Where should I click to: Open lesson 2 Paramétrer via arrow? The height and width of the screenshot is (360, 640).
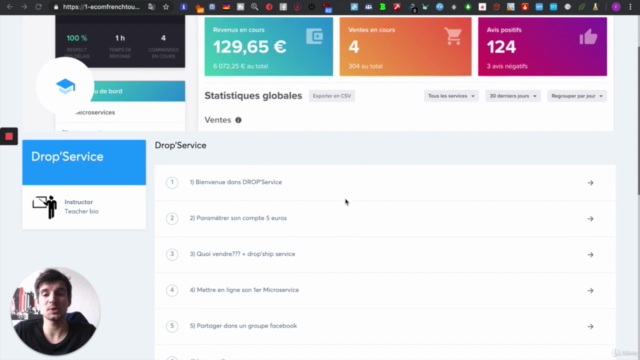[590, 219]
